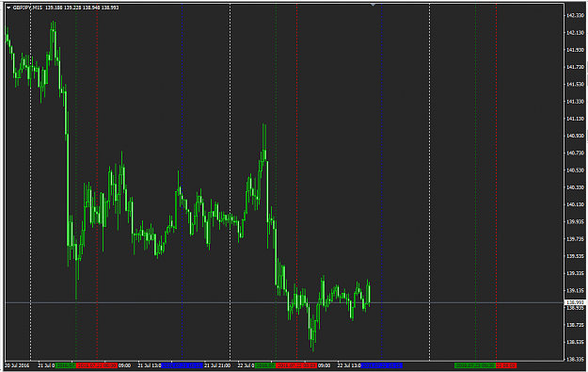Image resolution: width=588 pixels, height=372 pixels.
Task: Click the 138.335 price scale value
Action: [x=576, y=359]
